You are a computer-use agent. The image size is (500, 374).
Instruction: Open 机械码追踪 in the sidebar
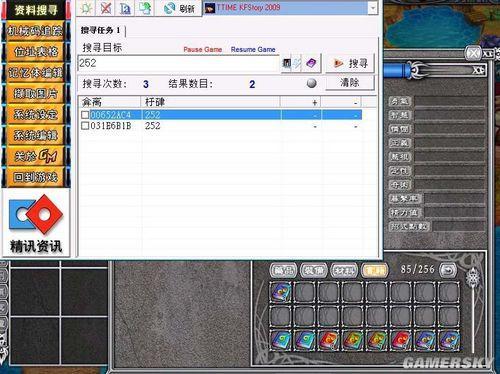point(35,31)
